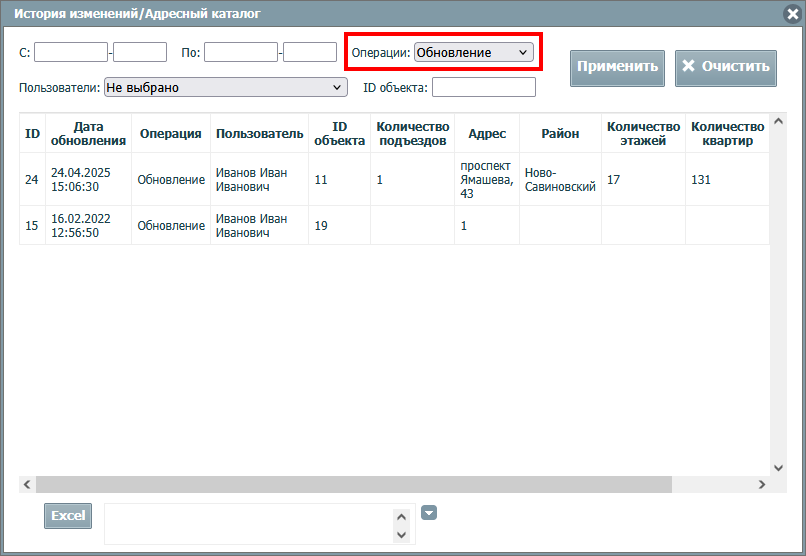Viewport: 806px width, 556px height.
Task: Export the table with the Excel button
Action: (x=68, y=515)
